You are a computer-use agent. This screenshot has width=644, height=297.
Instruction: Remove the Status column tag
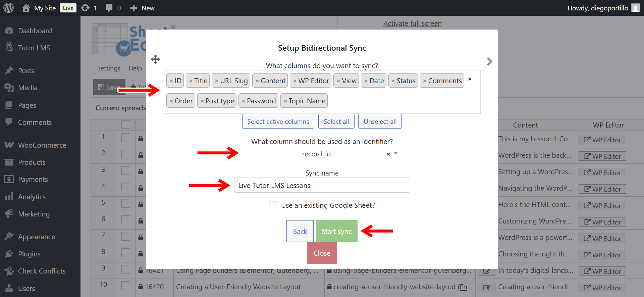tap(393, 81)
